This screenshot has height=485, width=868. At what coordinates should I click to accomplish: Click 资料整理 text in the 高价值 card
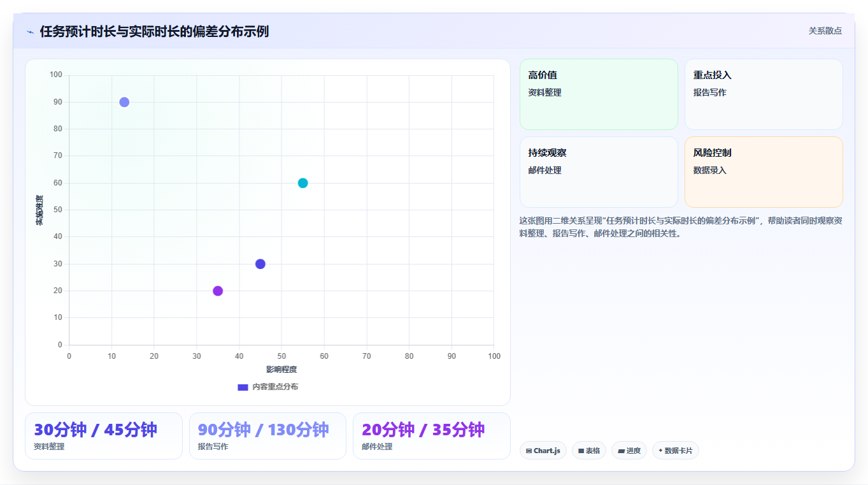544,92
